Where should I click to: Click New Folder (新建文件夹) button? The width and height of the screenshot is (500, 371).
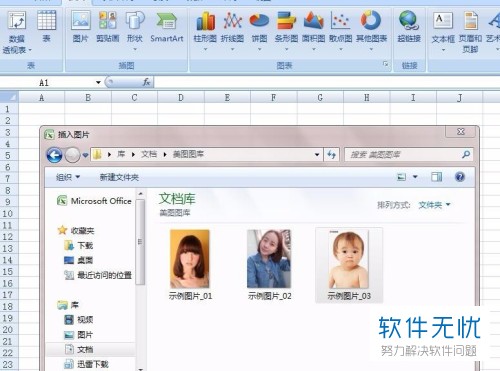click(x=119, y=177)
